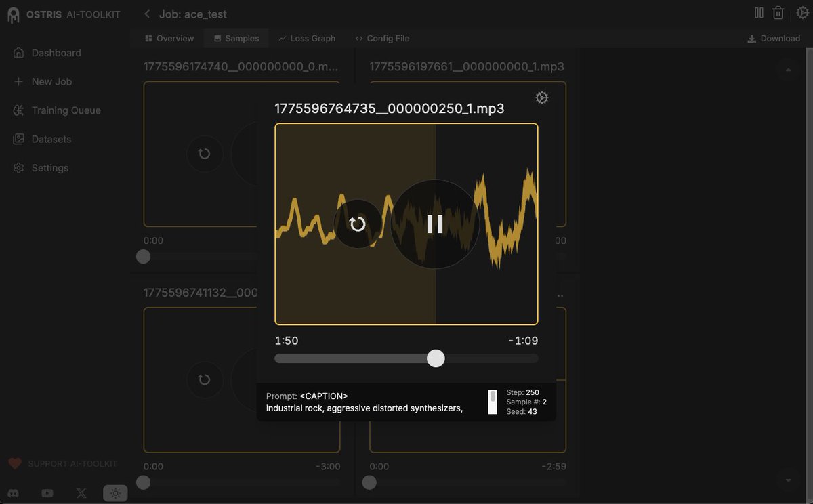Select the Samples tab
The image size is (813, 504).
click(x=236, y=39)
